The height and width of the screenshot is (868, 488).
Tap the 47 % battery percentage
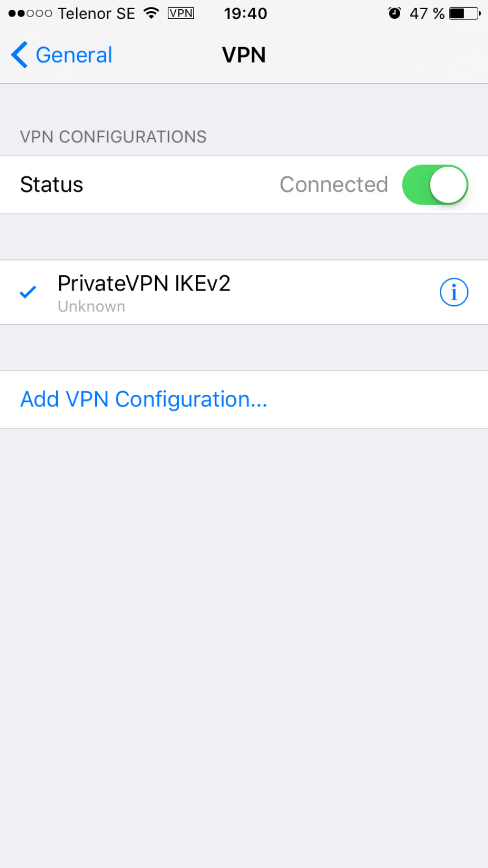coord(427,13)
